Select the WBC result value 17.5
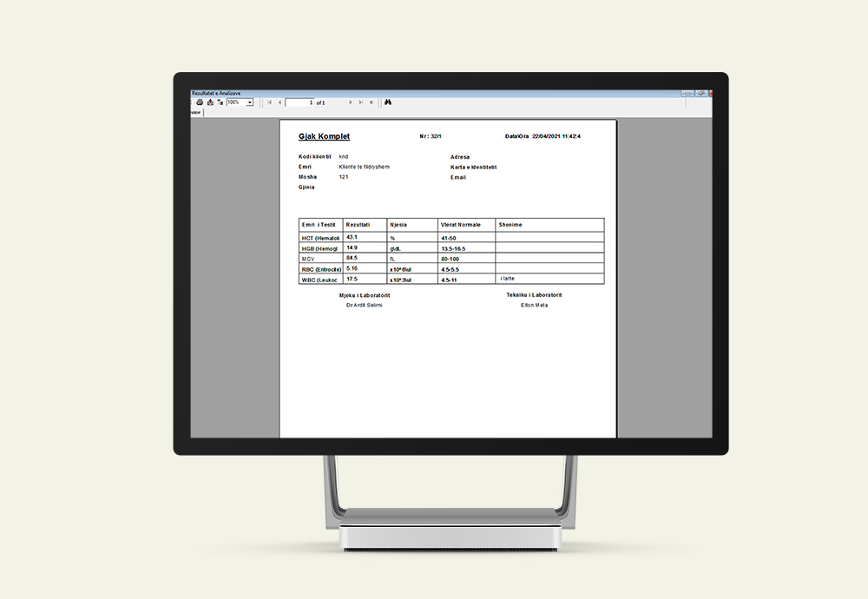868x599 pixels. (x=352, y=279)
